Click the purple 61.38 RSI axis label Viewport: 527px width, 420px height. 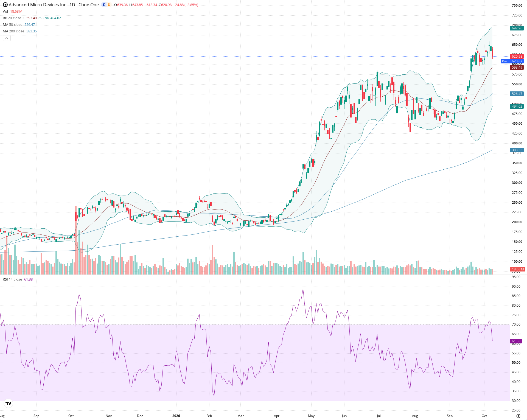pos(516,341)
